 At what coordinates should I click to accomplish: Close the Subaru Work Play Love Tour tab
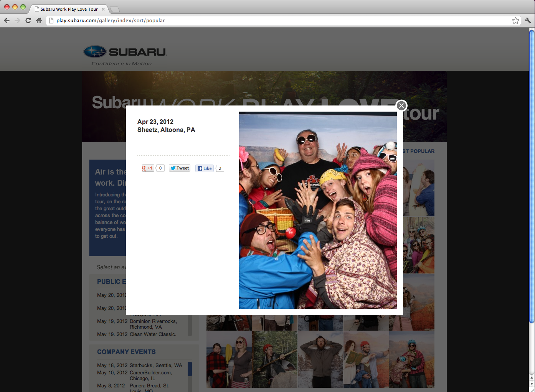pos(103,9)
